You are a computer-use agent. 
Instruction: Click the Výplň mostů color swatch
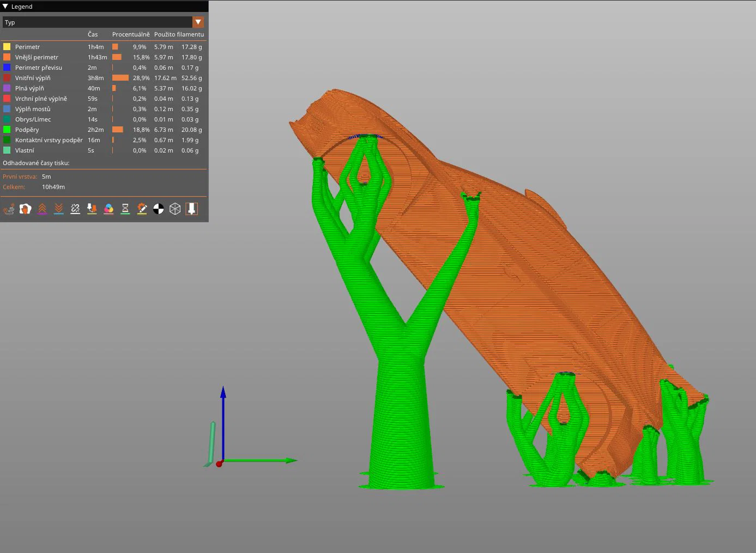pyautogui.click(x=7, y=109)
